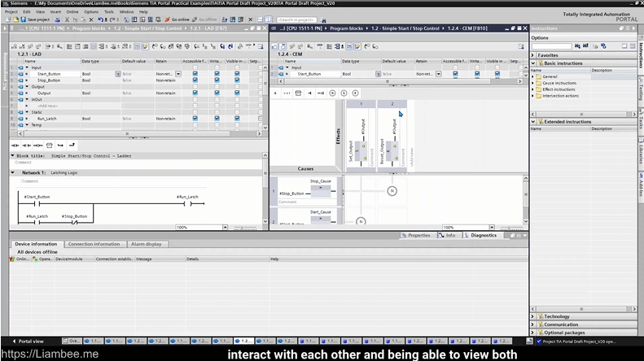Screen dimensions: 644x361
Task: Click the N intersection action for Stop_Cause
Action: 392,190
